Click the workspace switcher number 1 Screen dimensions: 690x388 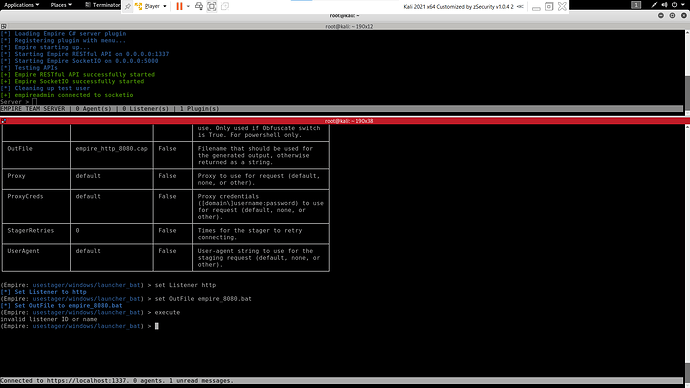coord(636,5)
